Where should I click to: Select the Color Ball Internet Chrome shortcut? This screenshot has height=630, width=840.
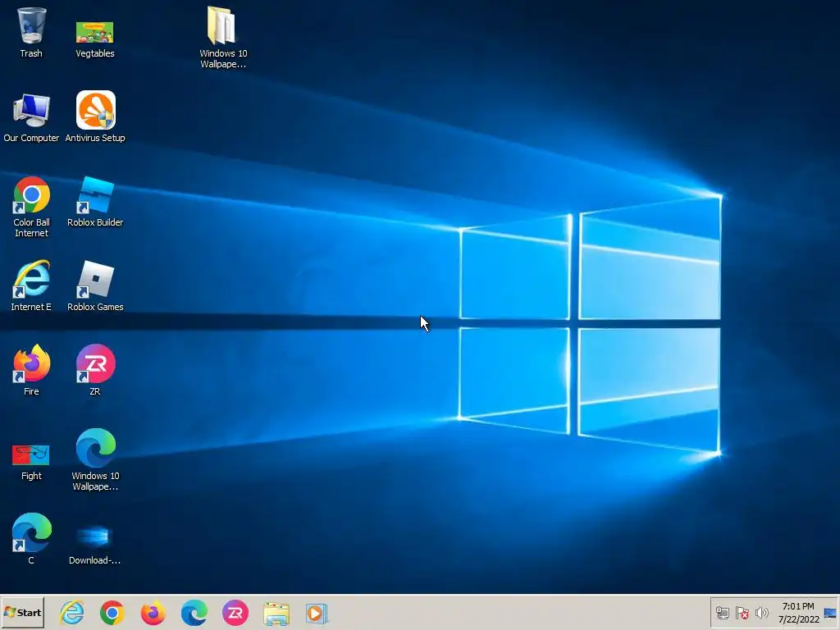pos(31,207)
